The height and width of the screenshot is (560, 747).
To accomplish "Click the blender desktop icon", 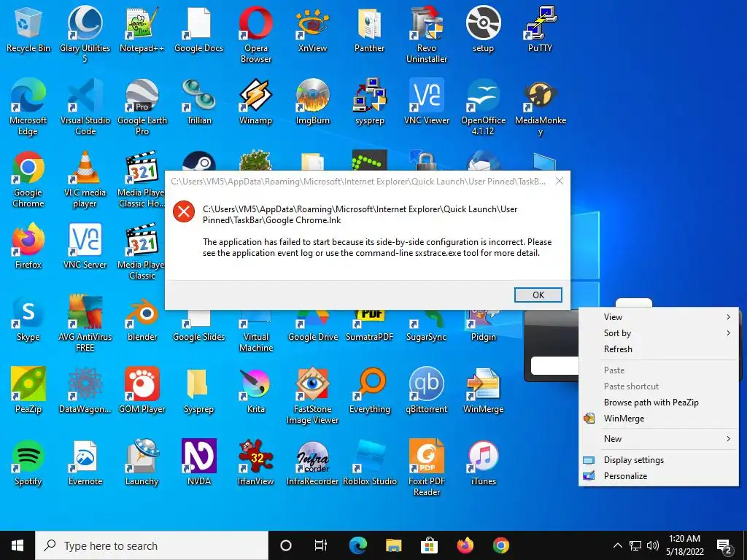I will 142,319.
